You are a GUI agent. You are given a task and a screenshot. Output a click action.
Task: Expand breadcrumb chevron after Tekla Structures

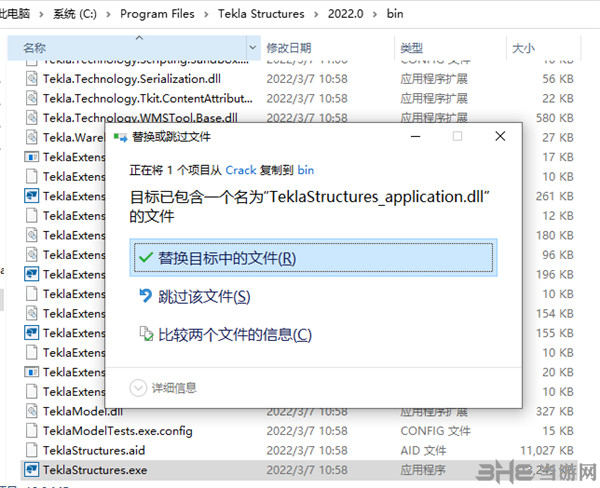pos(316,14)
